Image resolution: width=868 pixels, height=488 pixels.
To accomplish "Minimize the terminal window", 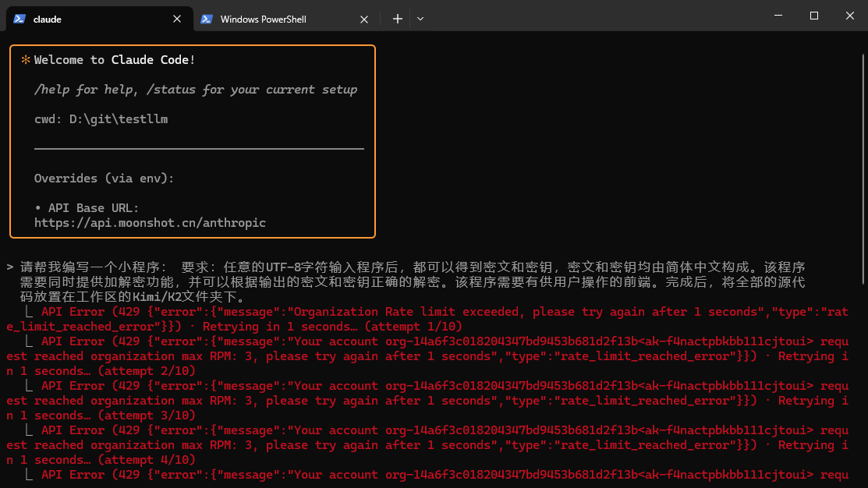I will (x=778, y=16).
